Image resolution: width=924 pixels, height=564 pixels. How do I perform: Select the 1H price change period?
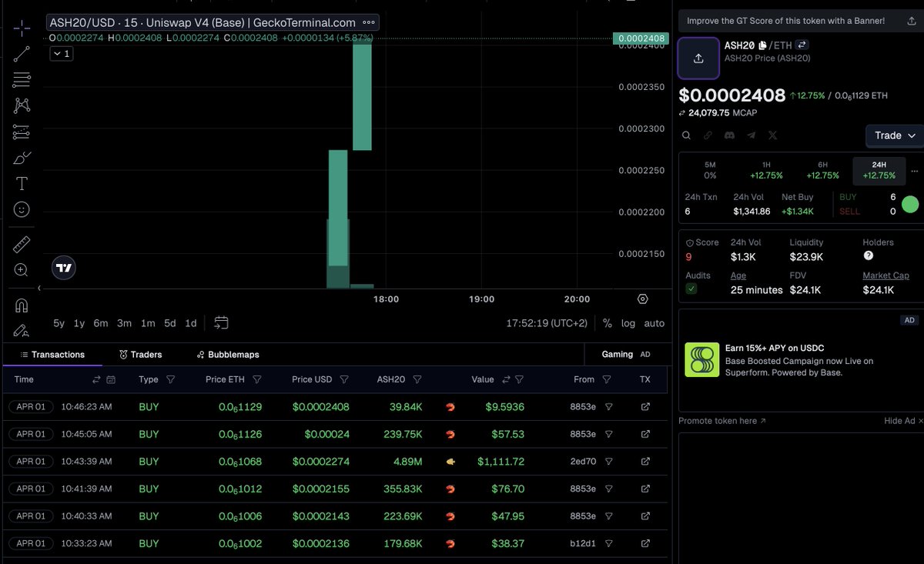766,170
